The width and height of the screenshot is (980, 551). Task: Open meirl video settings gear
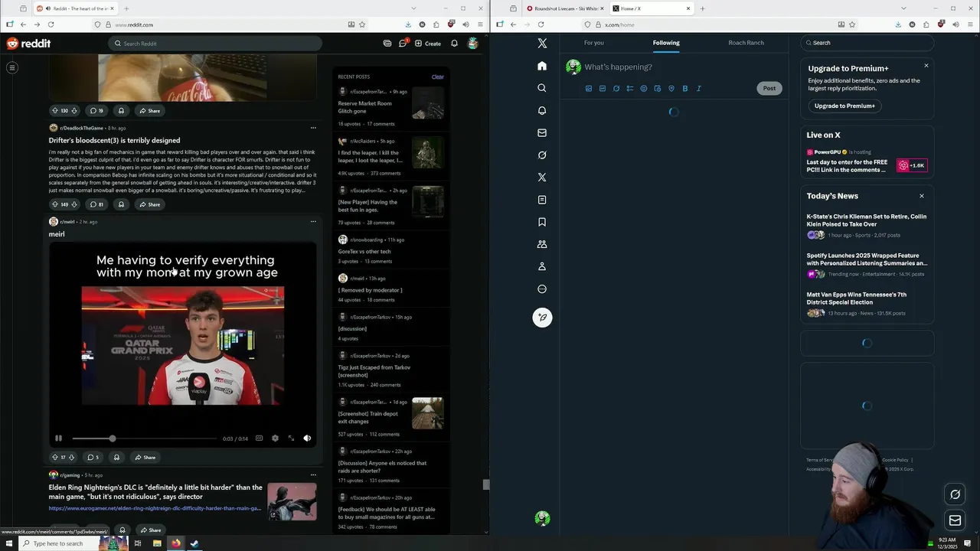click(275, 439)
